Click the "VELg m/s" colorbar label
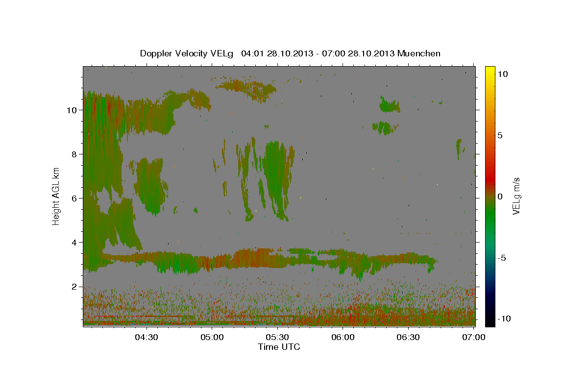The image size is (588, 392). point(516,196)
